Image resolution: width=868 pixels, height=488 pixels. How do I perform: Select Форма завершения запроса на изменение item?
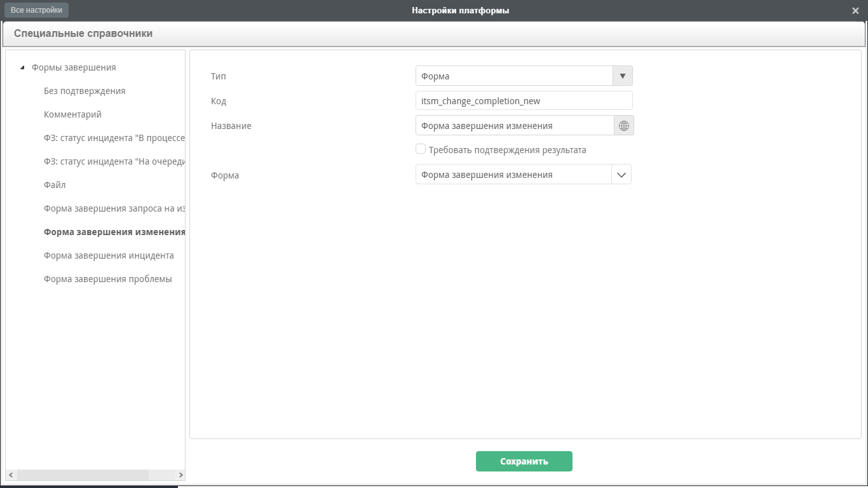tap(114, 208)
